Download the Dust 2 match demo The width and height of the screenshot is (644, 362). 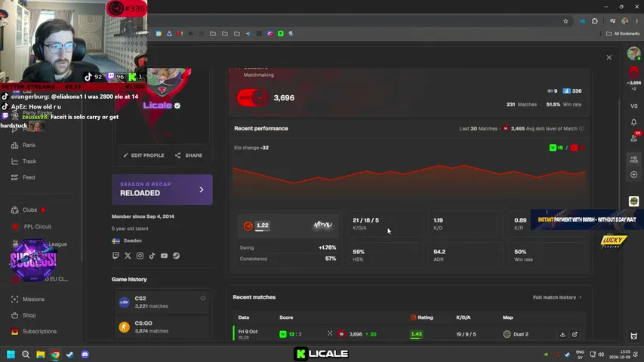click(562, 335)
